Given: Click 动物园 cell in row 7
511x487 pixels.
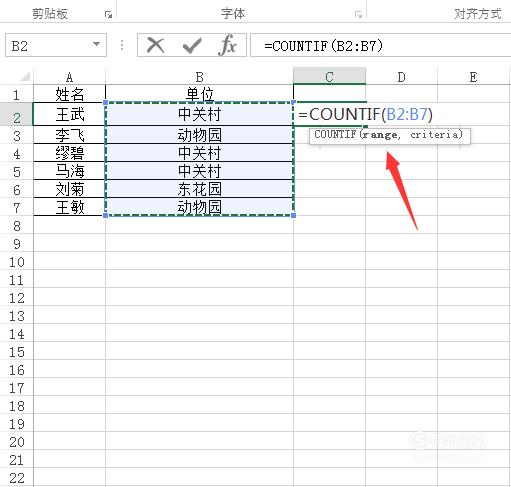Looking at the screenshot, I should point(199,207).
